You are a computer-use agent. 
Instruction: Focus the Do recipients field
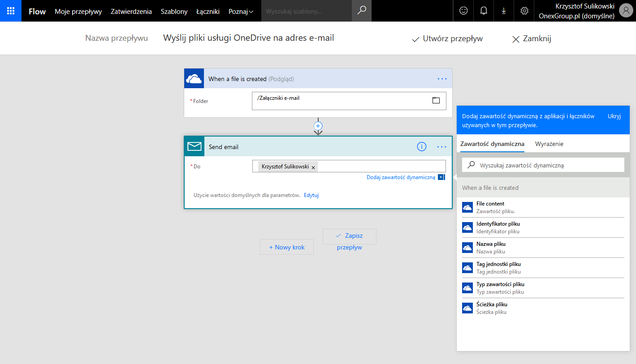click(x=349, y=166)
